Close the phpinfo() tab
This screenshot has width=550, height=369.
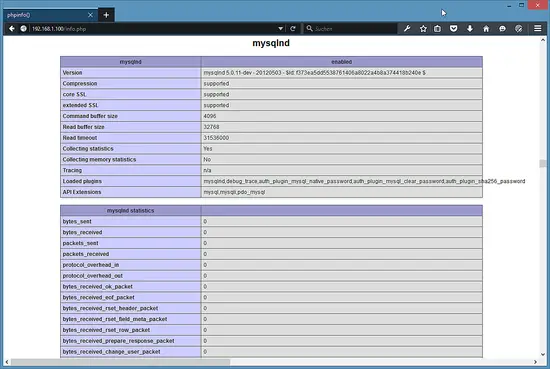click(90, 15)
